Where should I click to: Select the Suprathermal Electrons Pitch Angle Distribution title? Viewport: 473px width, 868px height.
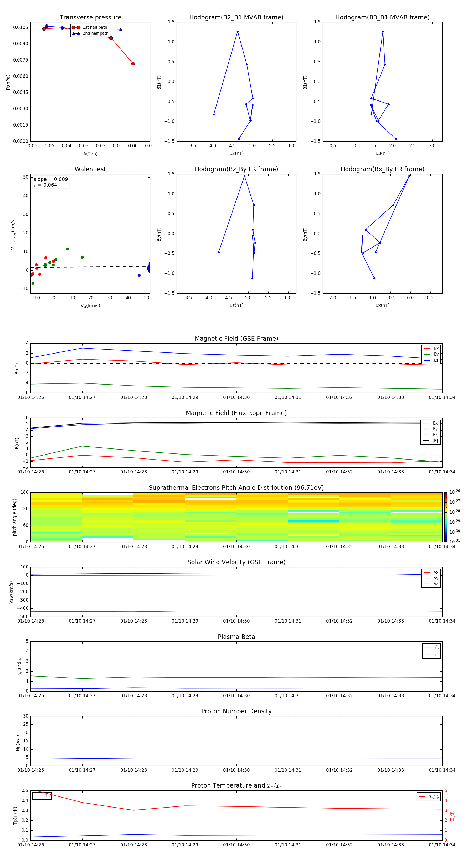pyautogui.click(x=236, y=488)
